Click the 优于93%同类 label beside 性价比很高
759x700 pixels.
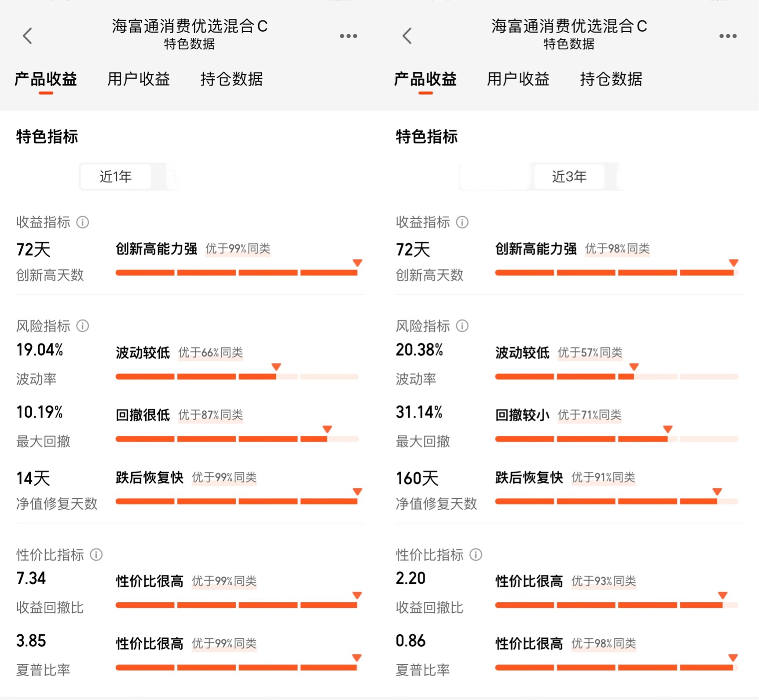coord(604,581)
